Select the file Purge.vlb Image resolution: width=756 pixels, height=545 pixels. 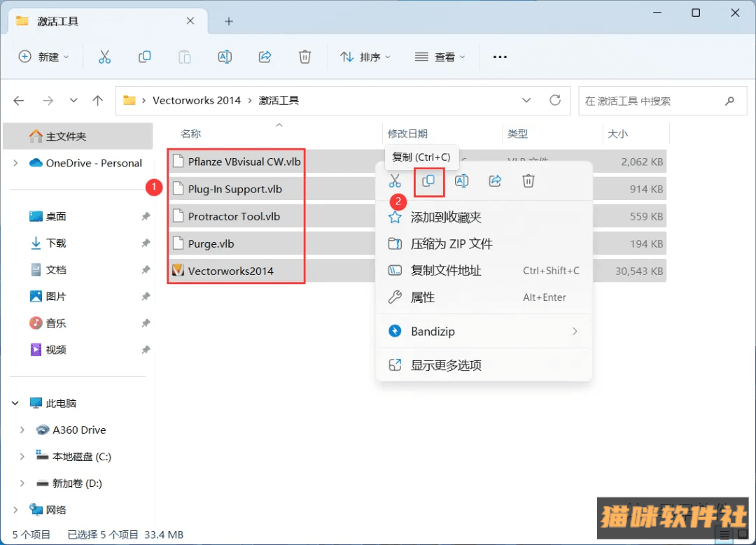pos(211,244)
